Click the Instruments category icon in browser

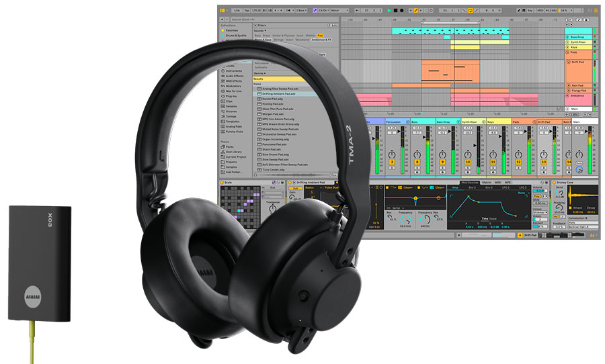pyautogui.click(x=223, y=71)
